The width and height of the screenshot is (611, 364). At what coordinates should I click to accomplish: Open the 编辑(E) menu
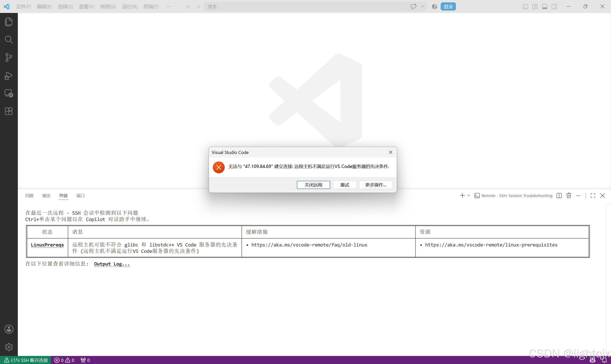click(x=44, y=7)
